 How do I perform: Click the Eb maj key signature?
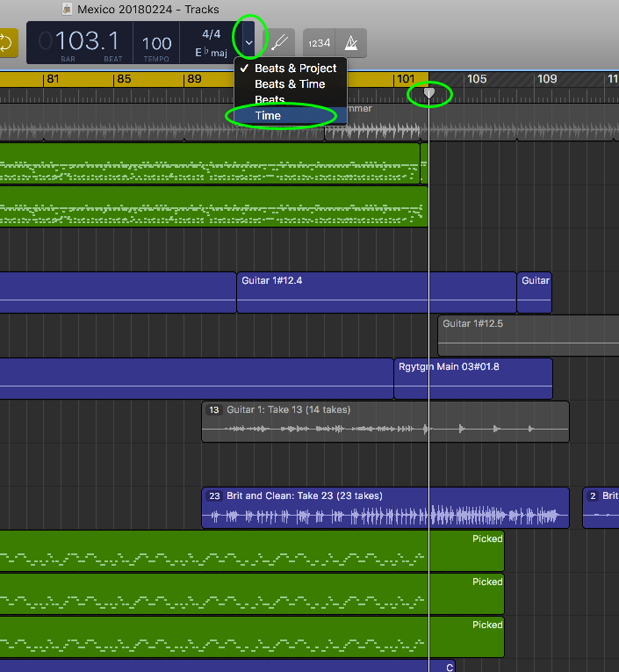[x=212, y=53]
